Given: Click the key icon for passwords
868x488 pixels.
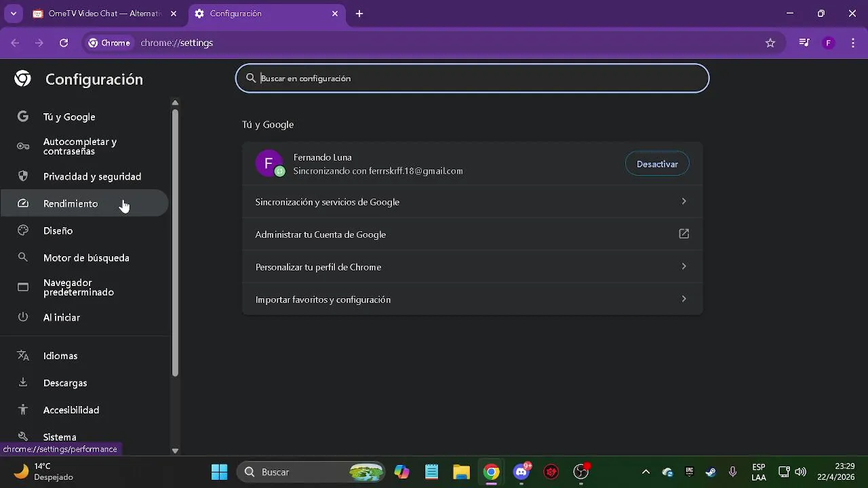Looking at the screenshot, I should 23,146.
